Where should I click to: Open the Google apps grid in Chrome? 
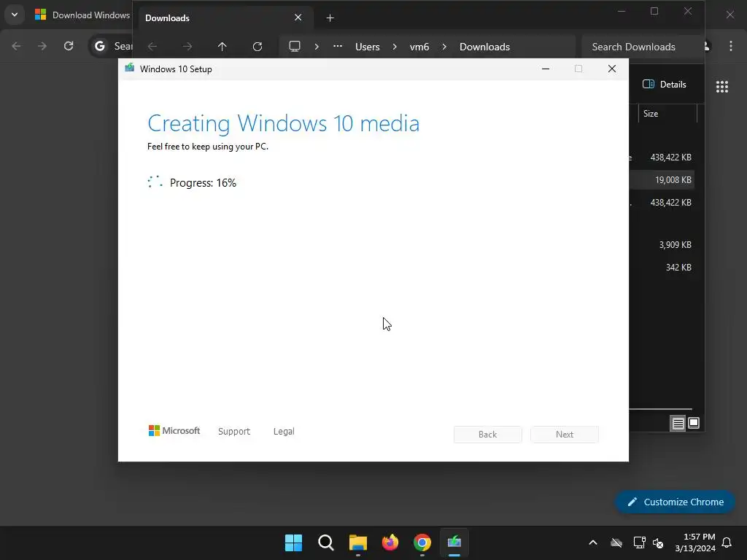(x=721, y=86)
